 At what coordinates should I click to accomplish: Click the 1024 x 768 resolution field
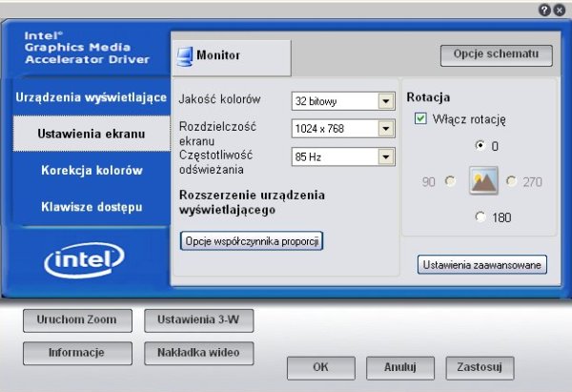(343, 129)
